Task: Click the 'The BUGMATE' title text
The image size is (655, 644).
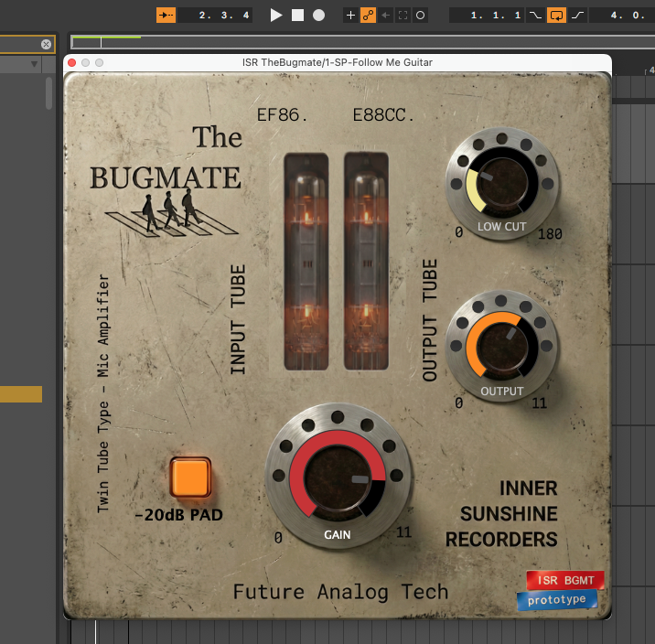Action: pos(166,158)
